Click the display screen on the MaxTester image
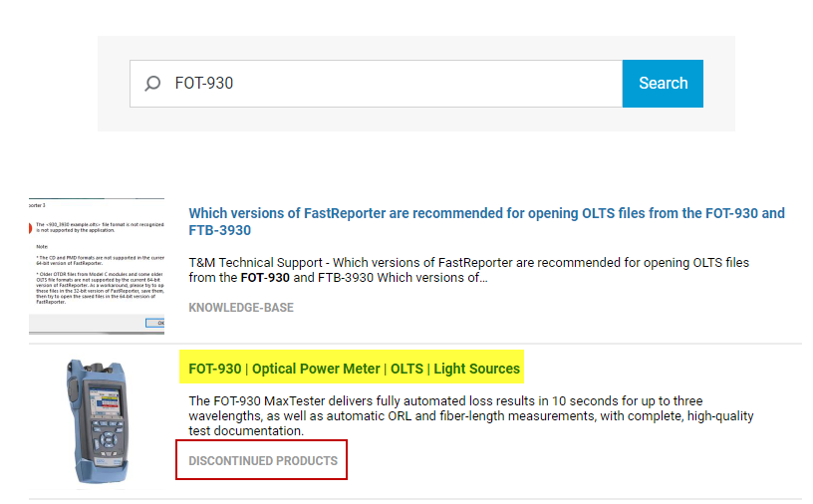The height and width of the screenshot is (504, 813). tap(105, 401)
